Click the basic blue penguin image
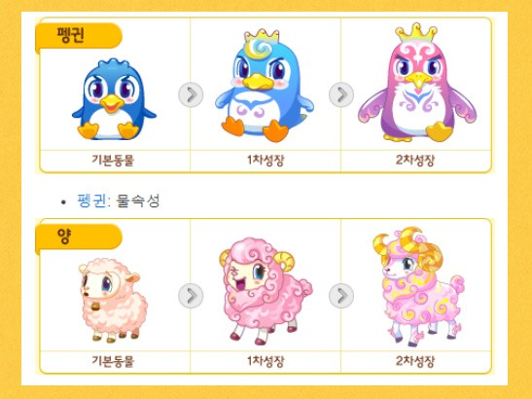The image size is (532, 399). pyautogui.click(x=114, y=99)
